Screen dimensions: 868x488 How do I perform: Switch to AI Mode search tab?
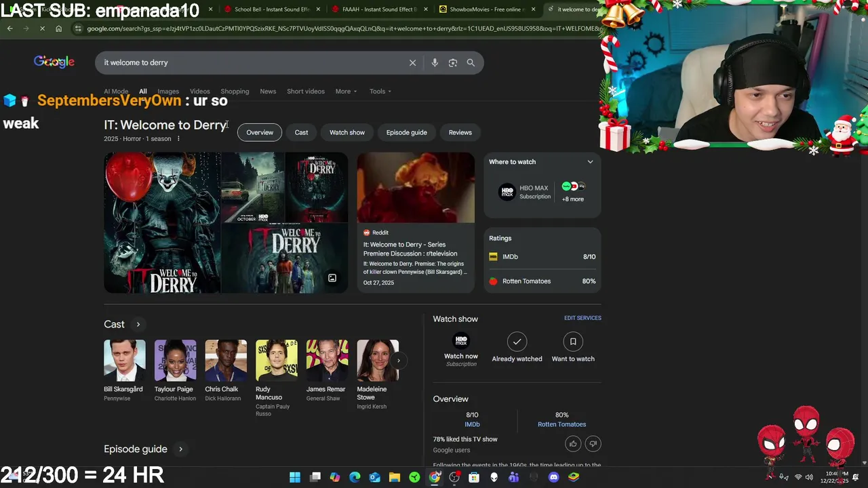coord(116,91)
